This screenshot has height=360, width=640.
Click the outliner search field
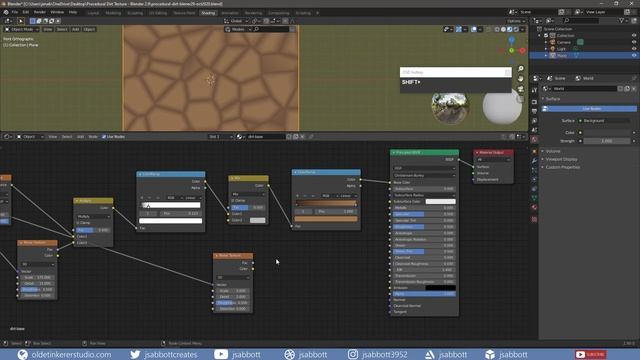(580, 20)
